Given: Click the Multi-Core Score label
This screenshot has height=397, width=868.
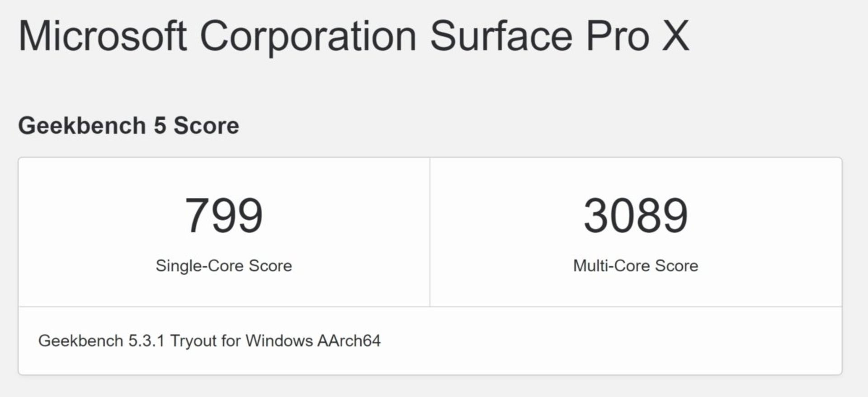Looking at the screenshot, I should [x=636, y=266].
